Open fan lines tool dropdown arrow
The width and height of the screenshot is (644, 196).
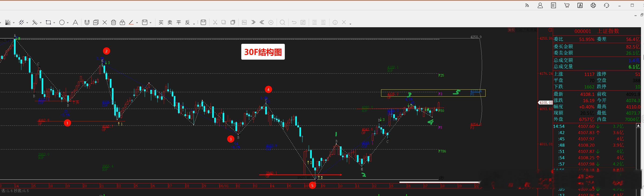[14, 23]
